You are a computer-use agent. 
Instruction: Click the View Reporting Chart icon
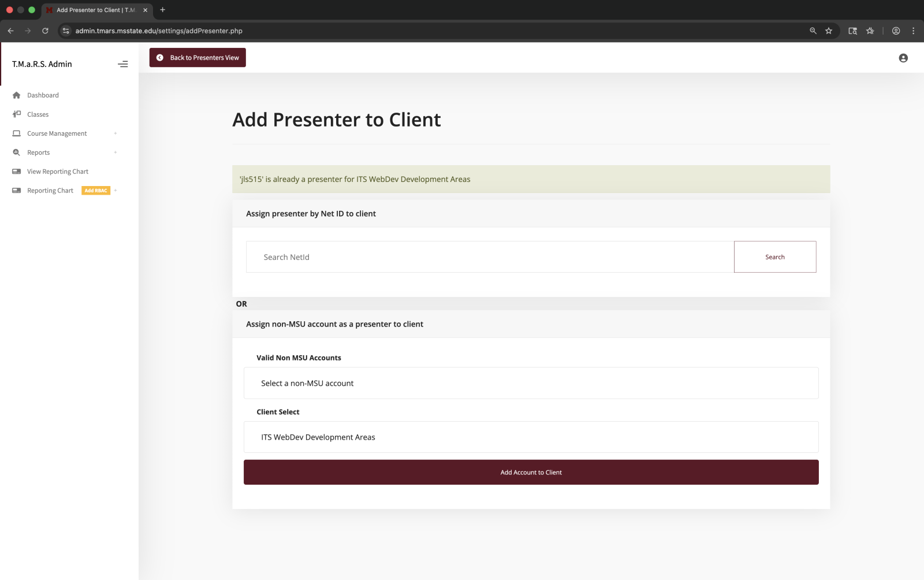coord(17,171)
